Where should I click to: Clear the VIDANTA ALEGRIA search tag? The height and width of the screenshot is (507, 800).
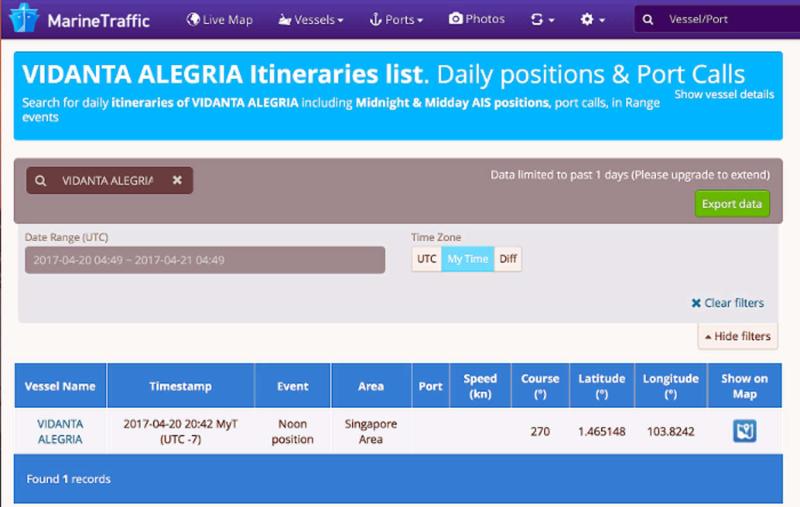177,181
